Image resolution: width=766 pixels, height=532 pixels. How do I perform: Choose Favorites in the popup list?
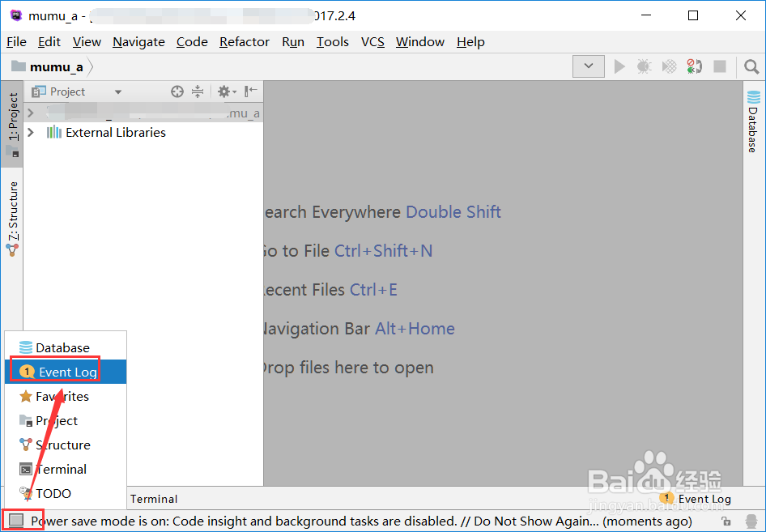coord(66,396)
